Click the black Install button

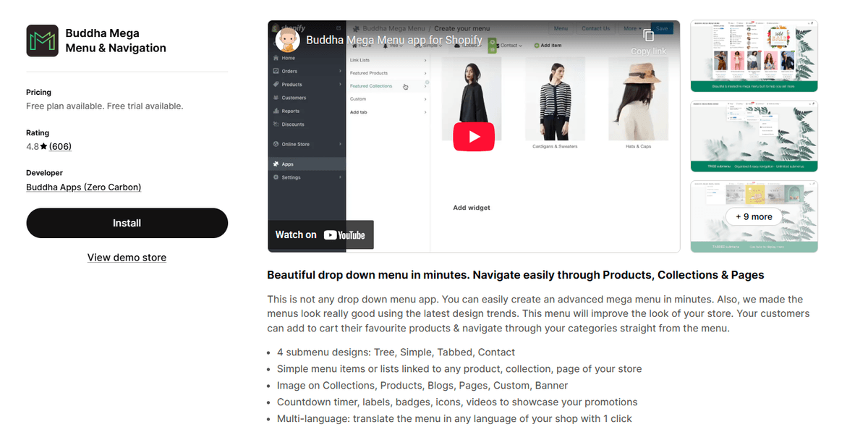127,223
